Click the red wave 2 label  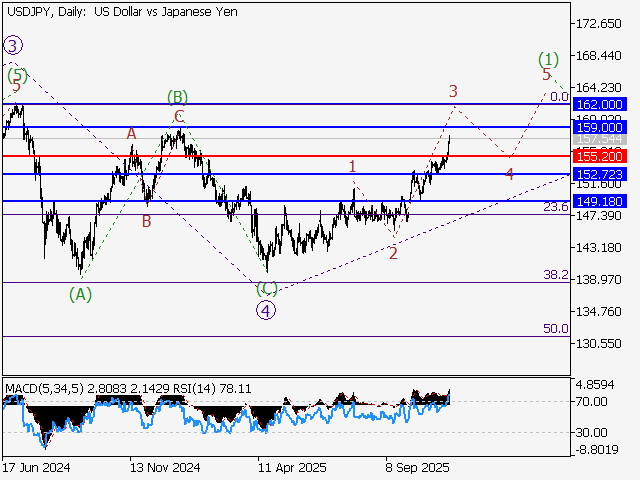point(393,253)
